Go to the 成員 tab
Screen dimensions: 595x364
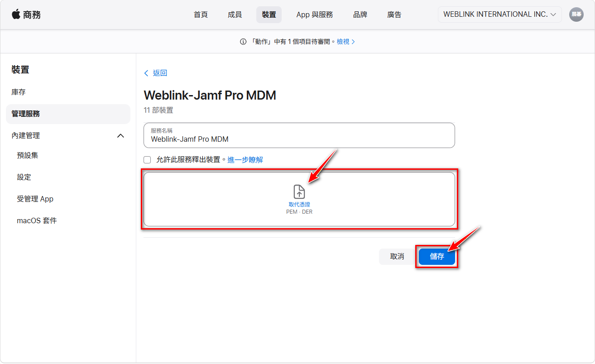pyautogui.click(x=235, y=14)
